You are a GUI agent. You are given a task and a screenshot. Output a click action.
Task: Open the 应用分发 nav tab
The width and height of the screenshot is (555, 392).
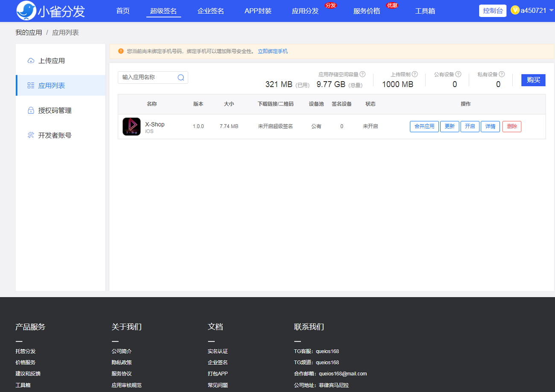pos(305,11)
